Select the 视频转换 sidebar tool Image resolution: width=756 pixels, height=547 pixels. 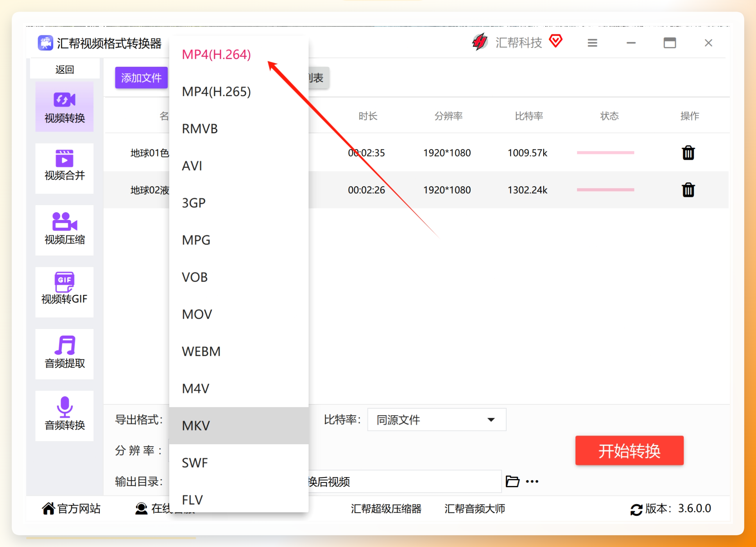(x=64, y=107)
